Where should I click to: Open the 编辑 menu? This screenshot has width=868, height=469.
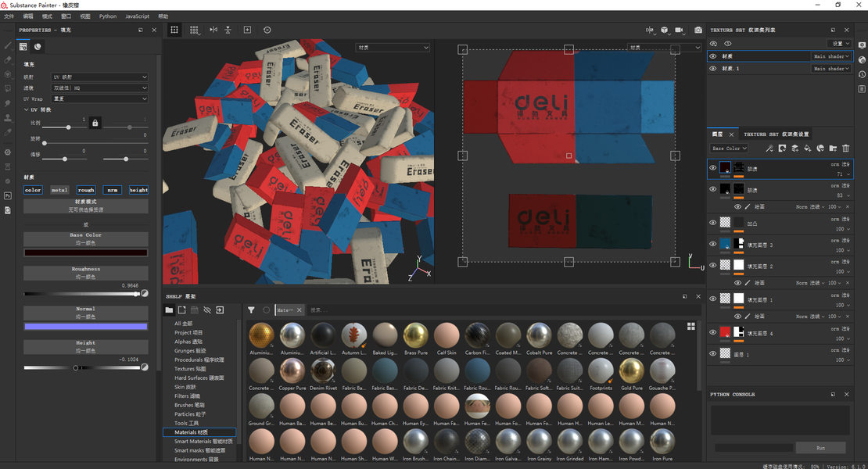click(28, 16)
